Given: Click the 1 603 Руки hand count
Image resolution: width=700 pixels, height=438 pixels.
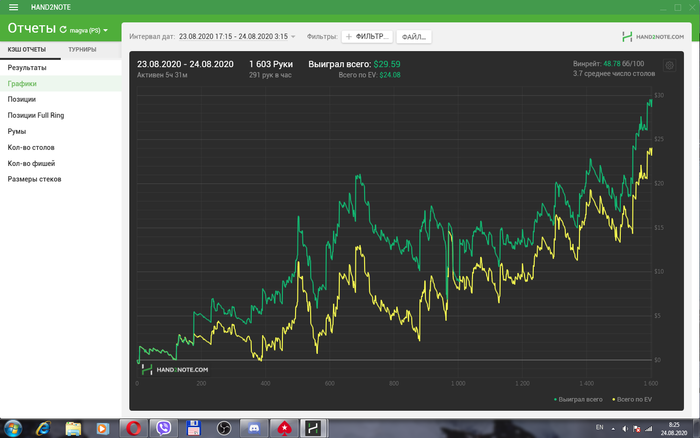Looking at the screenshot, I should click(x=271, y=64).
